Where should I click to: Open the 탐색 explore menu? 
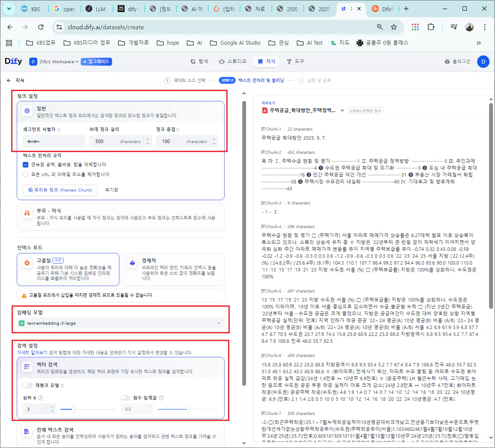[x=199, y=61]
